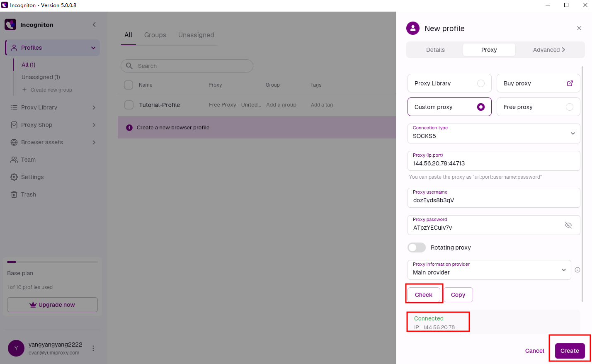Click the Proxy username field
This screenshot has width=592, height=364.
(494, 198)
